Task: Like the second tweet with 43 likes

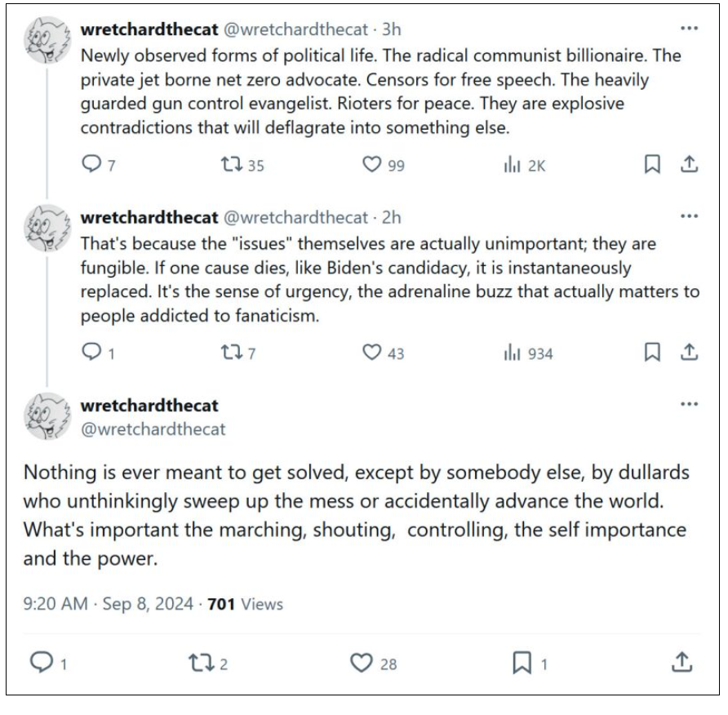Action: (372, 353)
